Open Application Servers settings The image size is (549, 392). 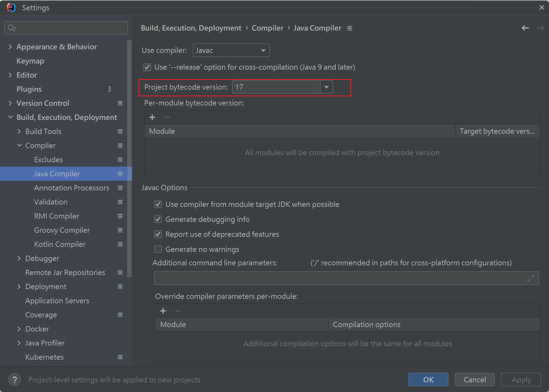(57, 301)
